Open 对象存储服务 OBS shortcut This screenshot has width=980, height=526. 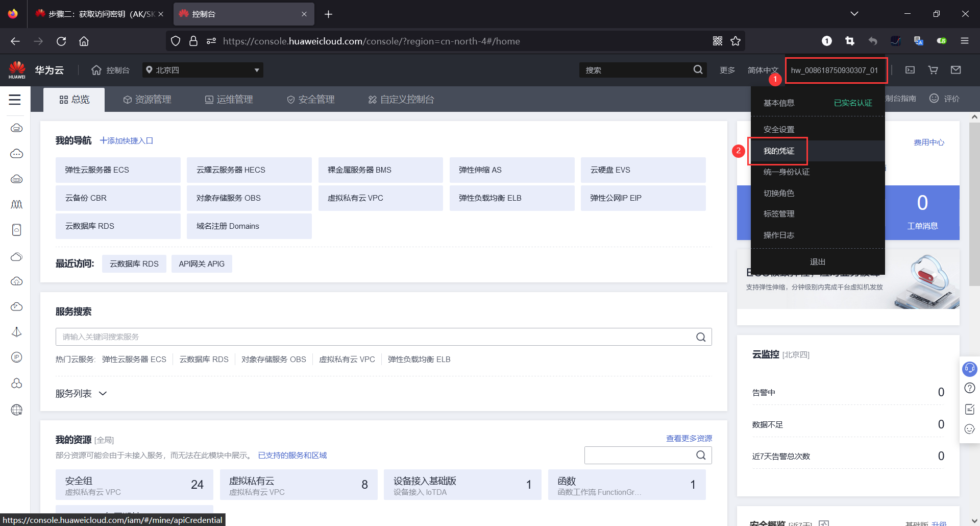[x=249, y=198]
